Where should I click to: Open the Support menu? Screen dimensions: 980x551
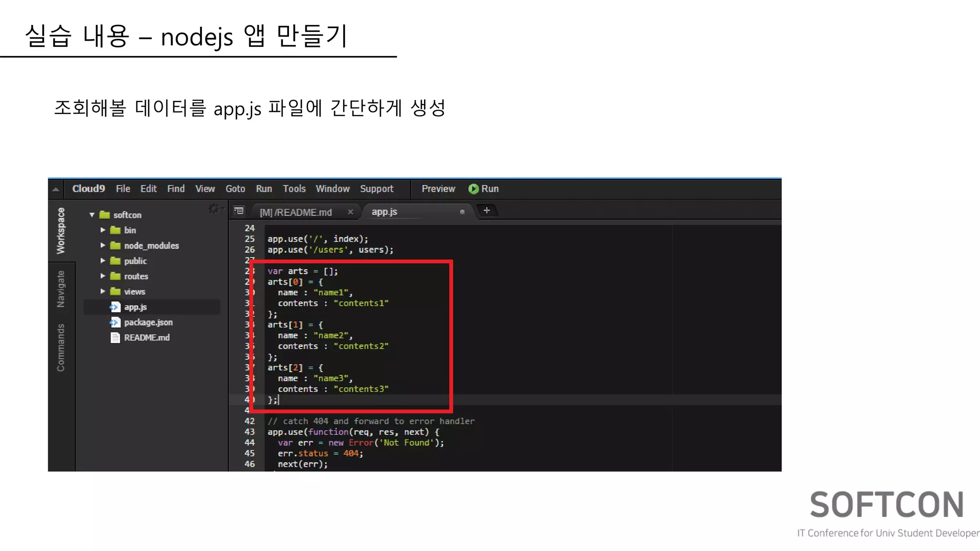coord(377,188)
